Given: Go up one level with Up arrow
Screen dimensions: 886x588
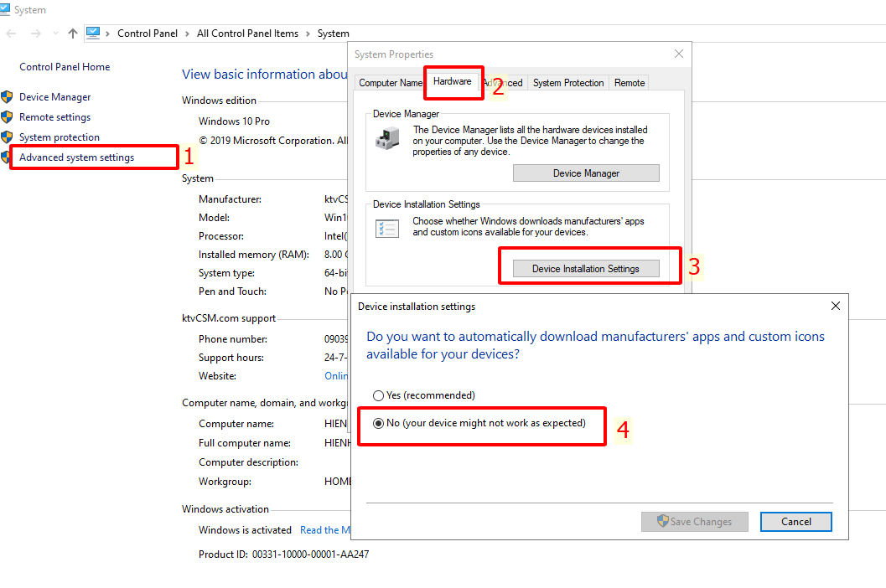Looking at the screenshot, I should click(72, 34).
